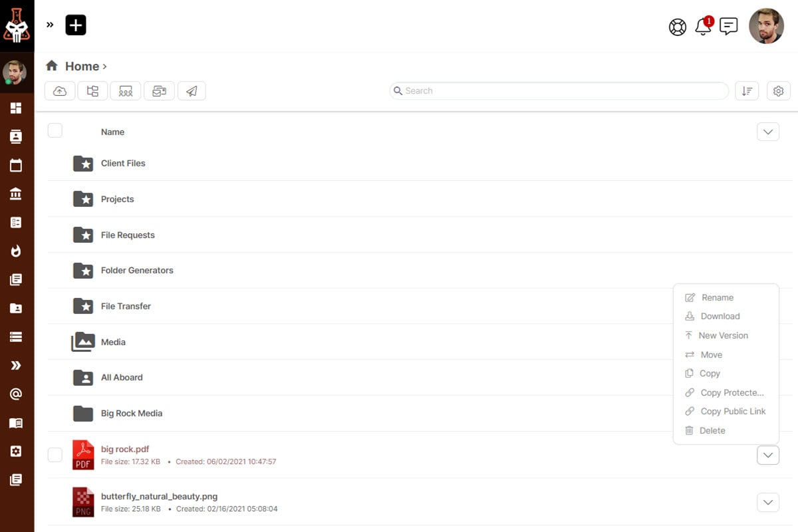
Task: Open the server list icon in the sidebar
Action: coord(16,336)
